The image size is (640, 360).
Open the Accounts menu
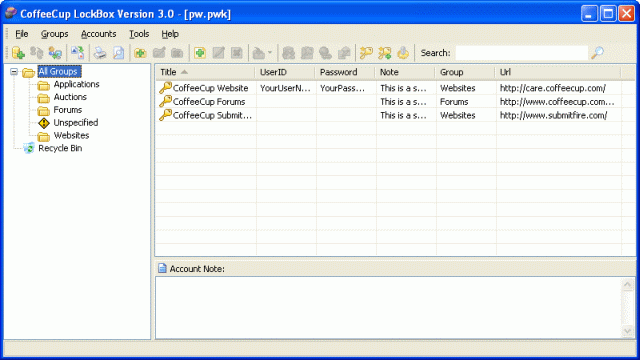[x=98, y=34]
